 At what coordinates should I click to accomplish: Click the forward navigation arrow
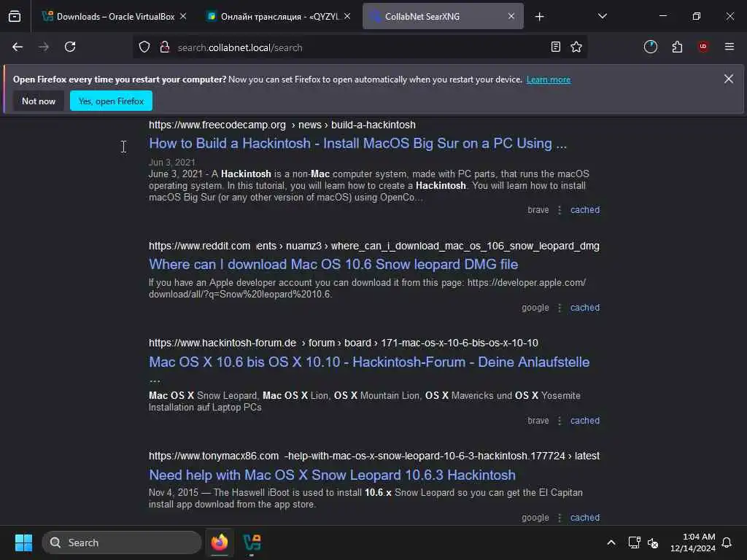click(x=44, y=47)
